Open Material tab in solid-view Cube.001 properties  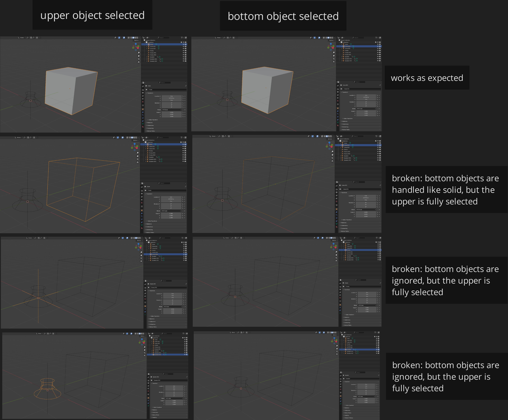pos(338,125)
